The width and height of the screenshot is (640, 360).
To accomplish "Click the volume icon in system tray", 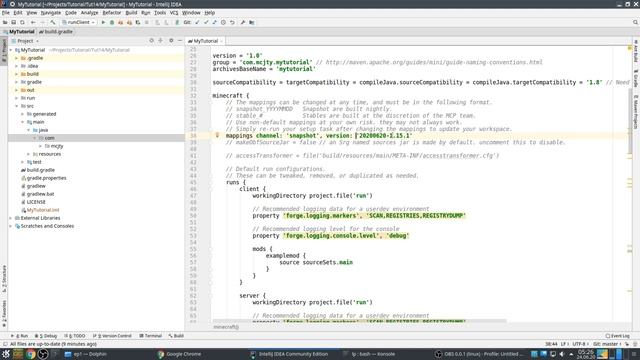I will click(562, 354).
